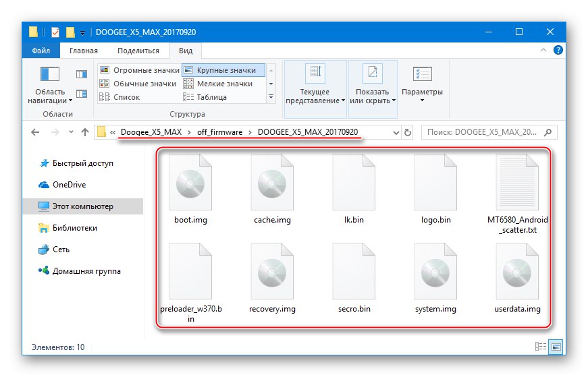This screenshot has width=588, height=377.
Task: Open the Область навигации dropdown
Action: point(50,85)
